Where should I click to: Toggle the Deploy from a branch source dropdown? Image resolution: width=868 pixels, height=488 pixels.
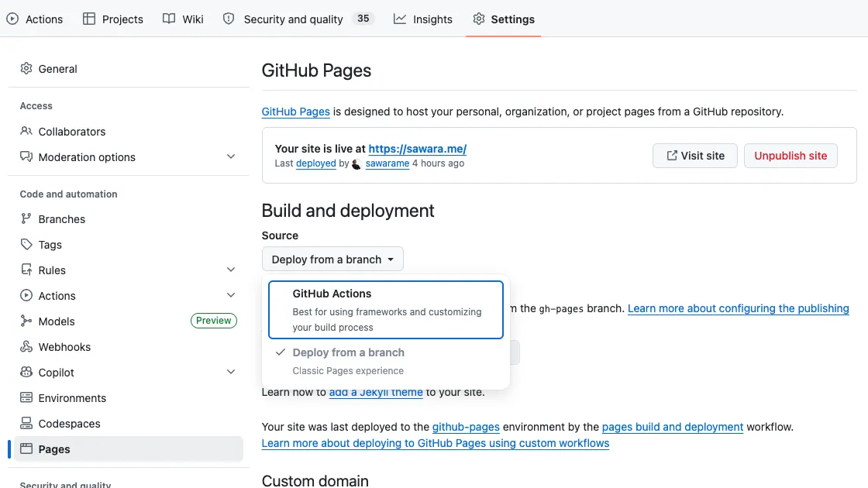pos(332,259)
